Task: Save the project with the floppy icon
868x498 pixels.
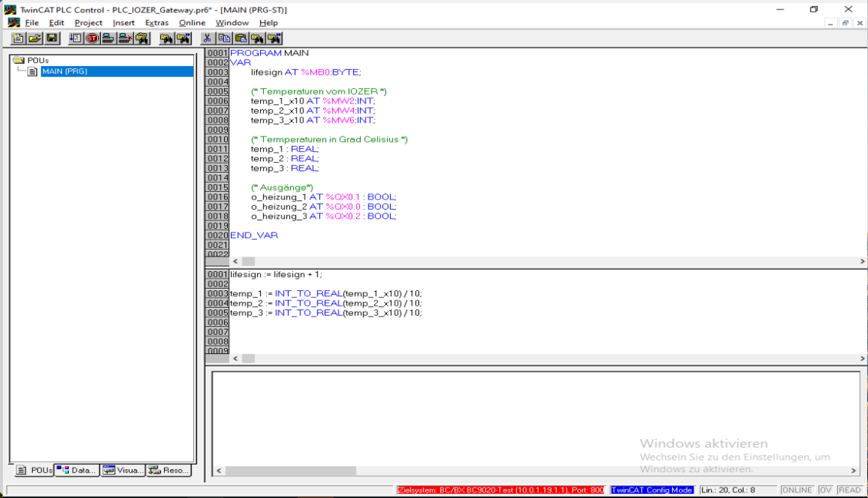Action: [52, 38]
